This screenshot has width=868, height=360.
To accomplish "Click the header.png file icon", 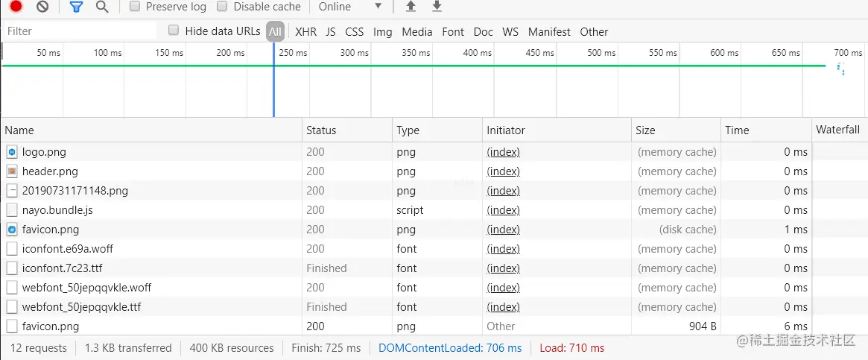I will [12, 171].
